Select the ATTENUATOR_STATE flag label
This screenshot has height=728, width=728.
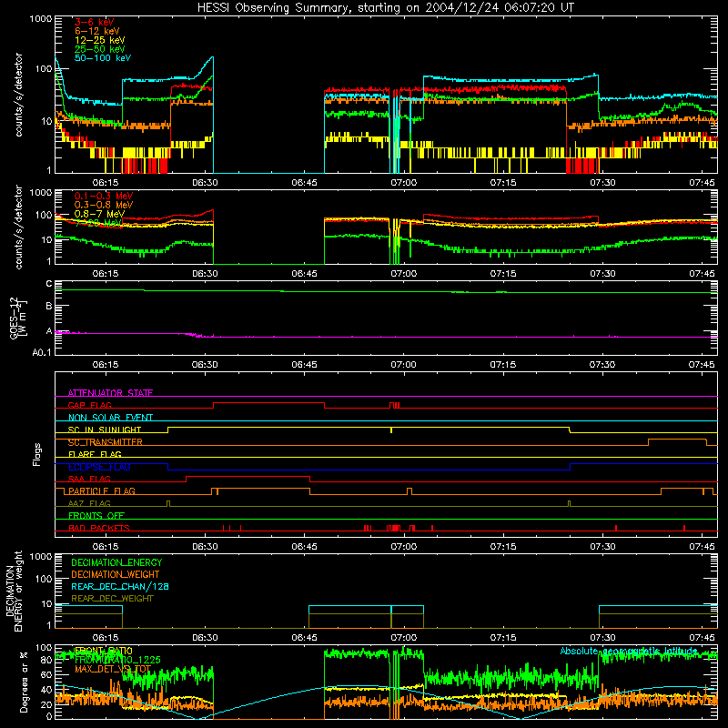110,393
